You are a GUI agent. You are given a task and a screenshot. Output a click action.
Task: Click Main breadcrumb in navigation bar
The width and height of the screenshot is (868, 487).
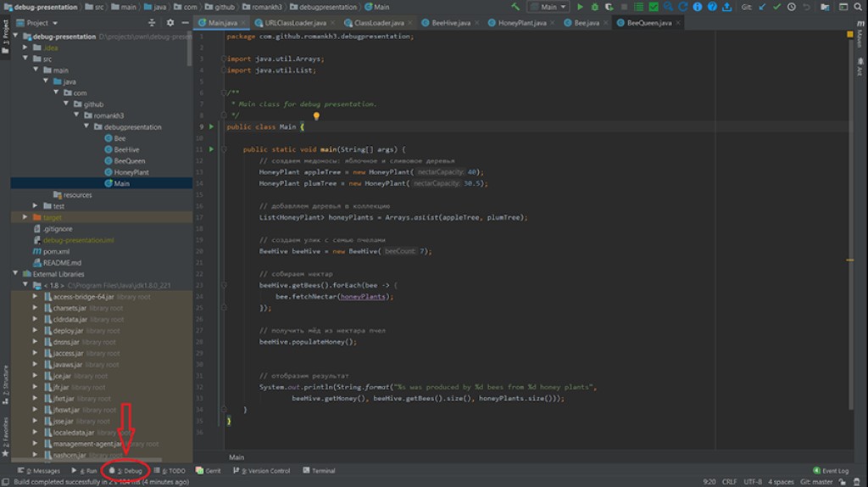click(x=376, y=7)
